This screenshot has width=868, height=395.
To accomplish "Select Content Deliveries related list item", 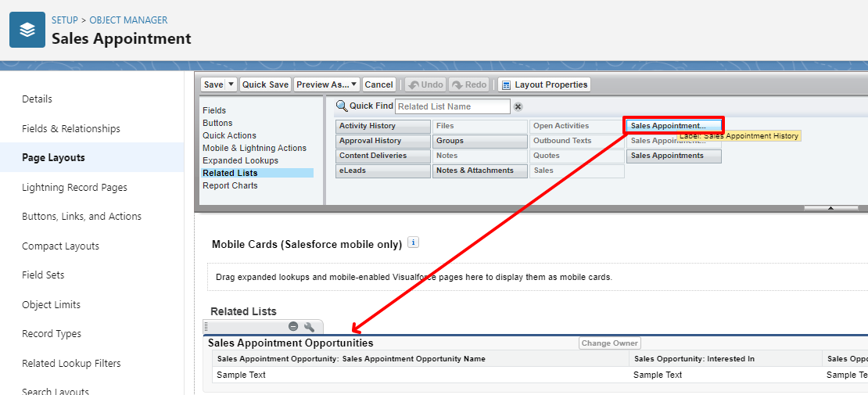I will pos(383,156).
